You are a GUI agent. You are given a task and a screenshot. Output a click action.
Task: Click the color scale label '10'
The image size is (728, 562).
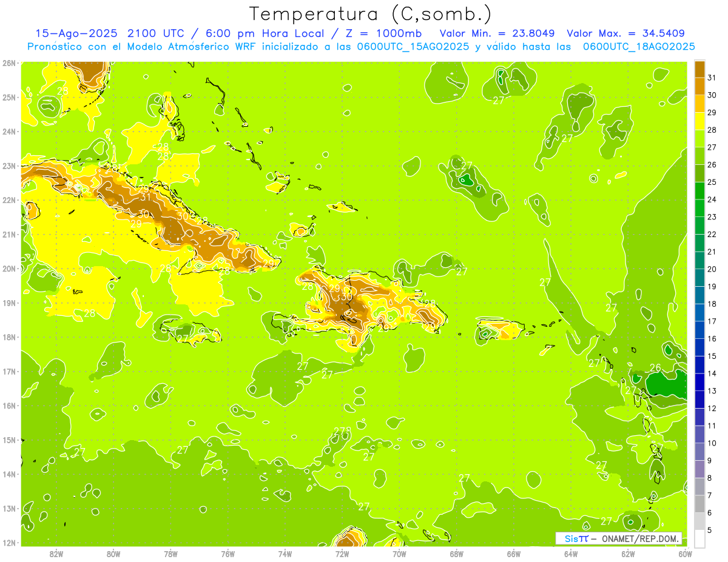712,443
